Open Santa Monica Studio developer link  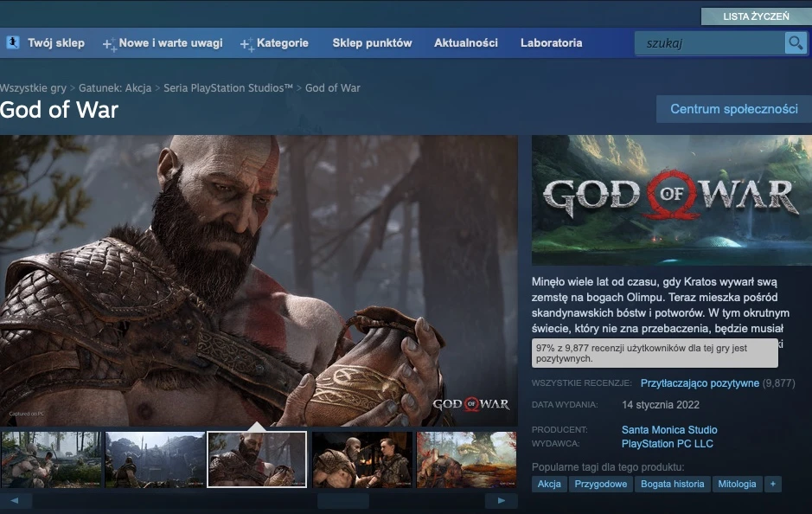click(x=669, y=429)
